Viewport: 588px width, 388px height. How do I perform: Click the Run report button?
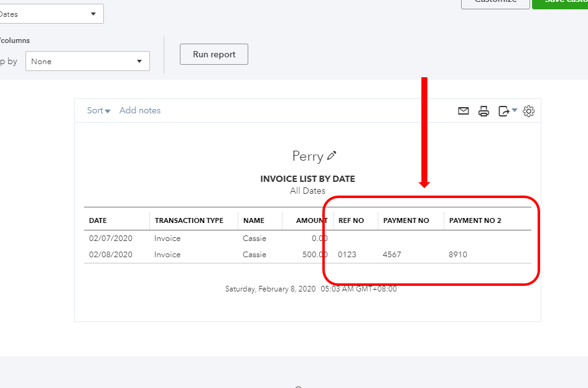click(213, 54)
